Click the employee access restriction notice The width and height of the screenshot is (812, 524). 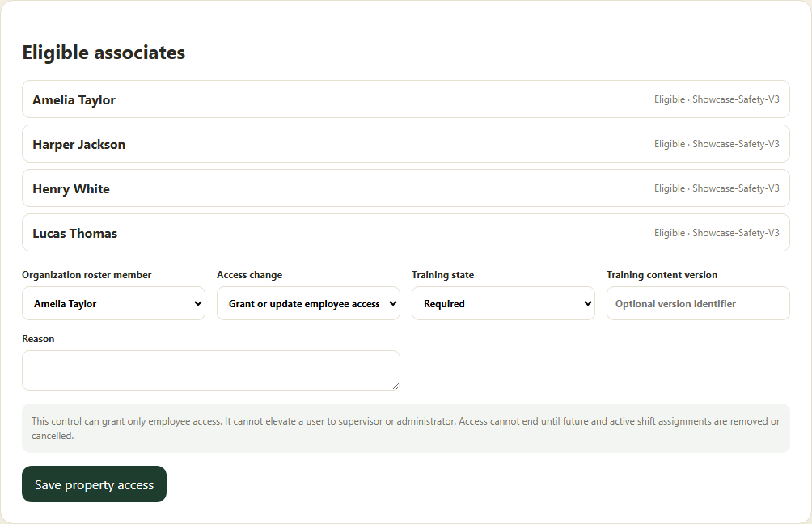coord(406,429)
